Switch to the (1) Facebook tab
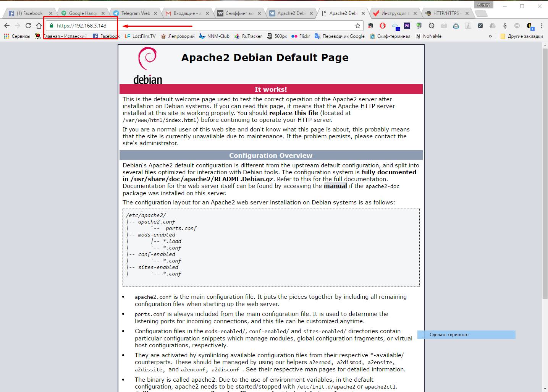 [29, 13]
